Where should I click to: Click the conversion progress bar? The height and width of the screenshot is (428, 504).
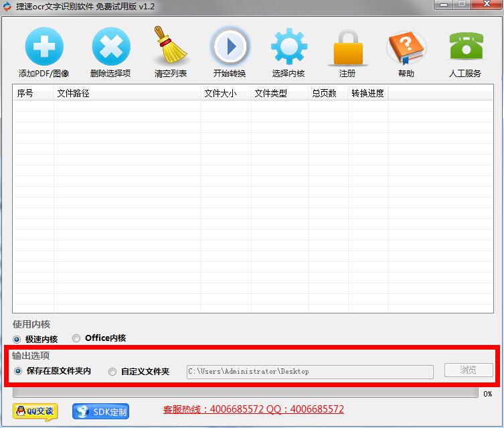tap(246, 393)
